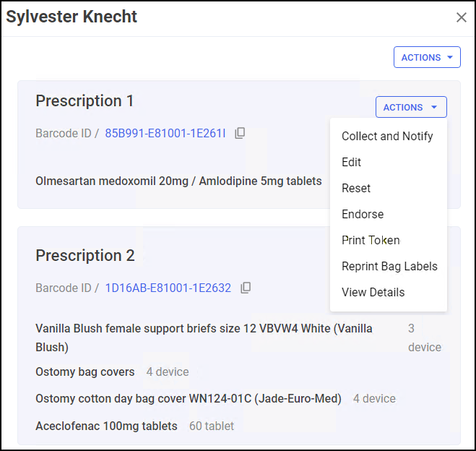The image size is (476, 451).
Task: Pick Reset from the actions menu
Action: coord(356,188)
